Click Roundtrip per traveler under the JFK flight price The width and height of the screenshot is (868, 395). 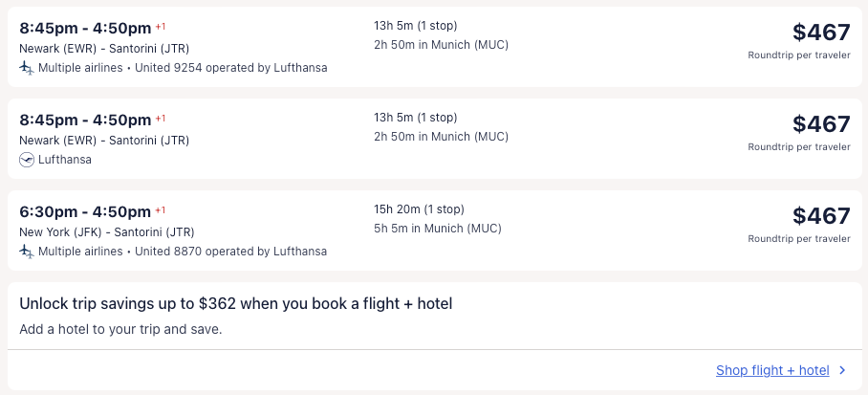[798, 239]
